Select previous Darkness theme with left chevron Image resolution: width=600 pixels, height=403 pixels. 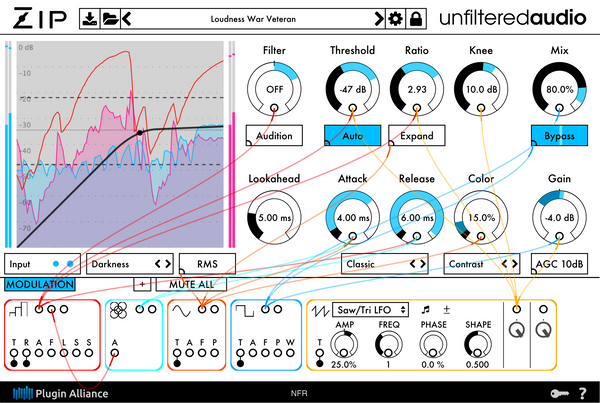point(158,264)
